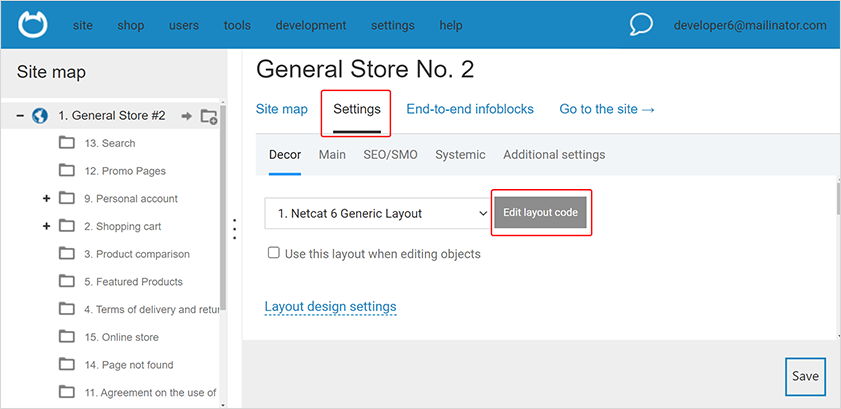Select 13. Search in the site map
The width and height of the screenshot is (841, 409).
point(110,143)
